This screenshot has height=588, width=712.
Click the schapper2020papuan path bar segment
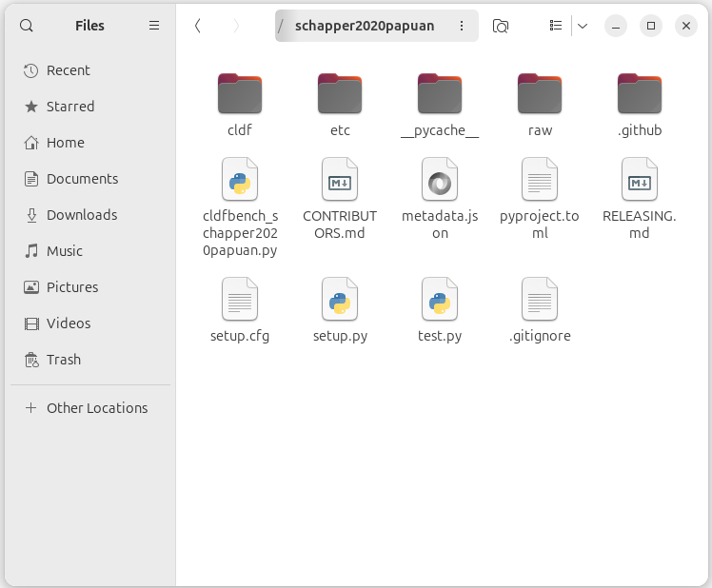[365, 26]
